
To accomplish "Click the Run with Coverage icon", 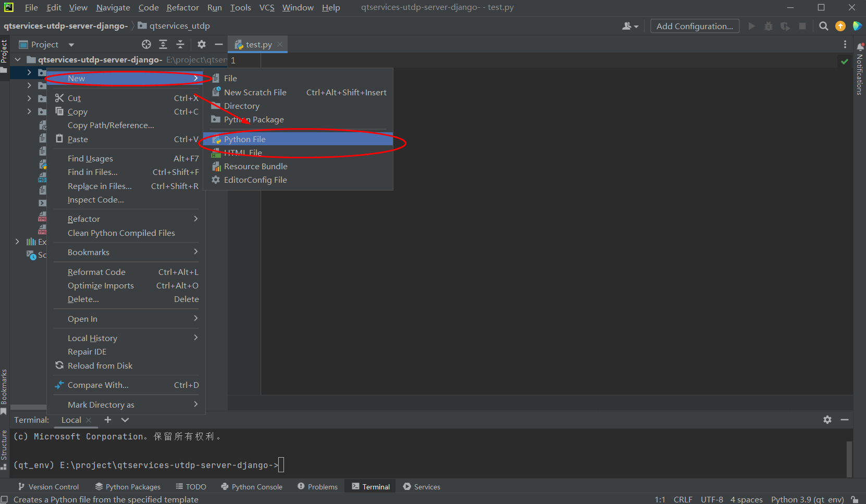I will pos(785,26).
